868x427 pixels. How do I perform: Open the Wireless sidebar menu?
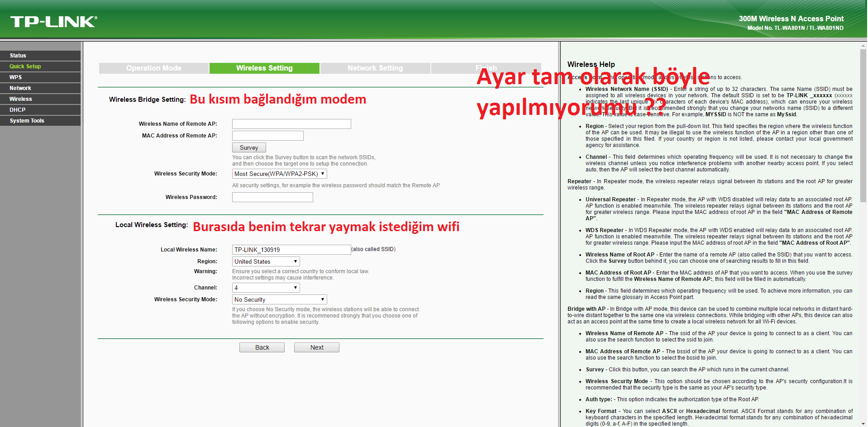(x=40, y=99)
